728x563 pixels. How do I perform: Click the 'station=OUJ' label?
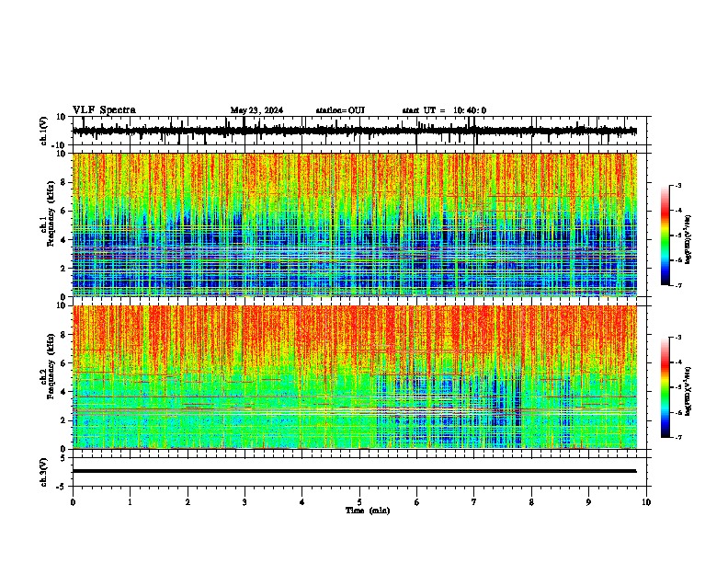340,110
